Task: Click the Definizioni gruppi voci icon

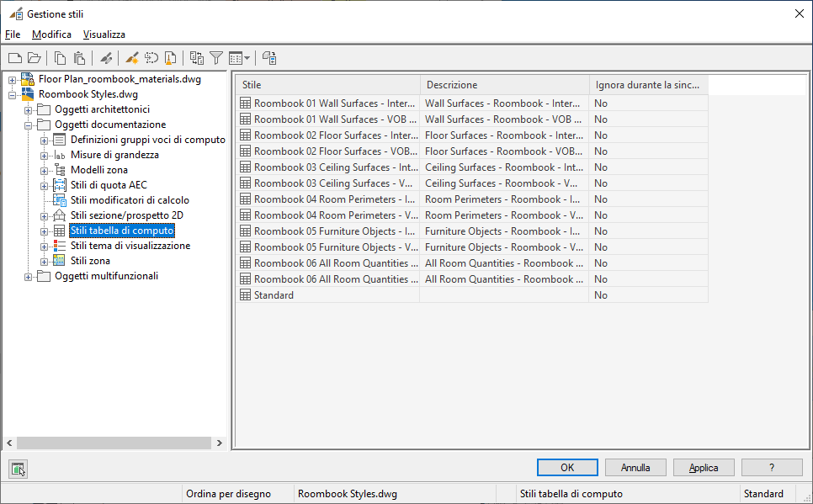Action: pyautogui.click(x=60, y=140)
